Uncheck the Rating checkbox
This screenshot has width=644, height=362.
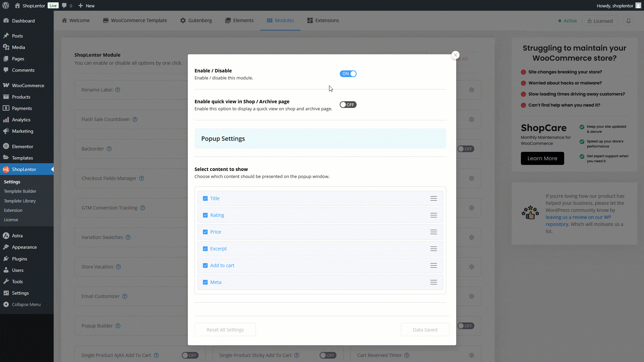[x=205, y=215]
